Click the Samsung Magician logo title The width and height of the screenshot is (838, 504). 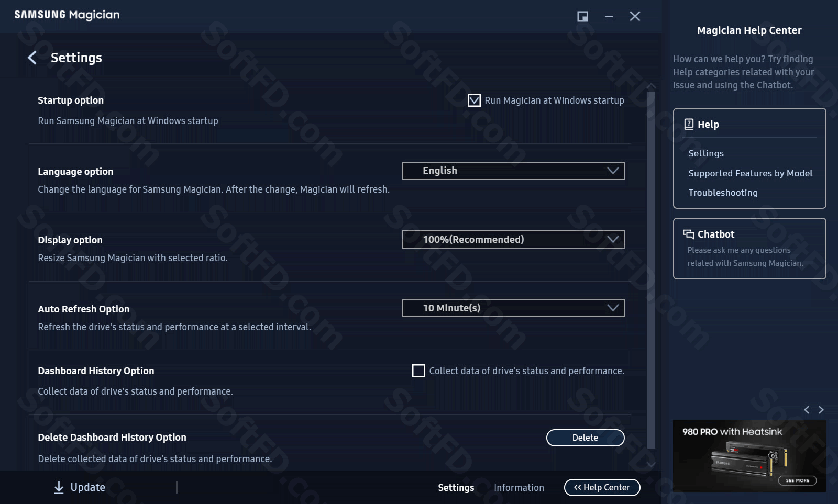click(67, 15)
